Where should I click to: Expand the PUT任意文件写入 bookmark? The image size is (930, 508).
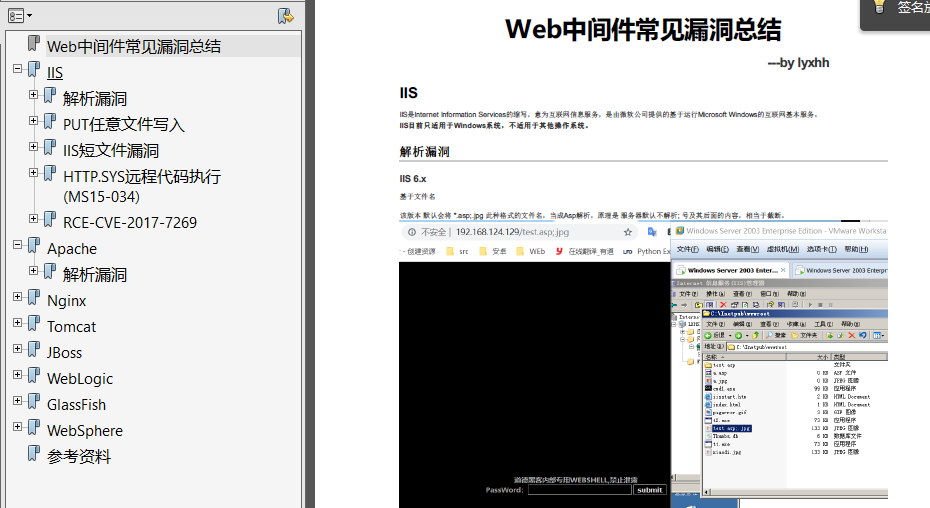(x=34, y=121)
